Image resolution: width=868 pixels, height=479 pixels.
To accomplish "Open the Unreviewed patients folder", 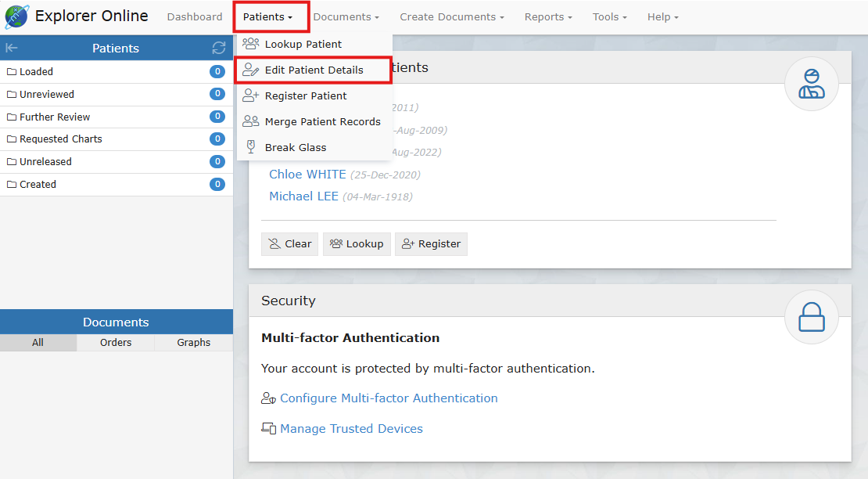I will [x=47, y=94].
